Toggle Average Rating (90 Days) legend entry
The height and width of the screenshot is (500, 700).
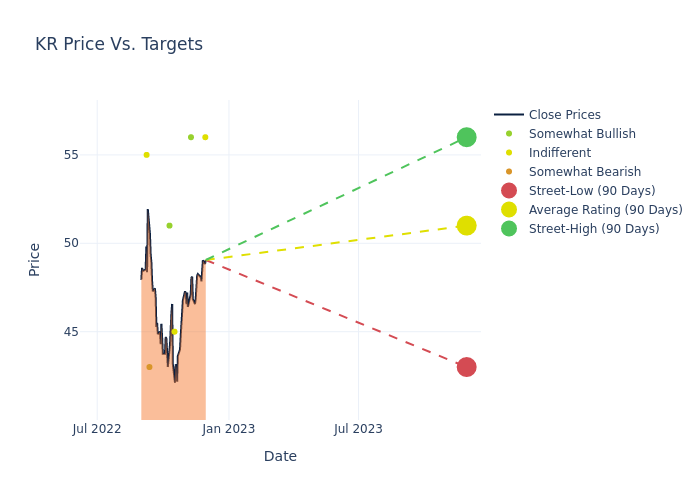(x=605, y=210)
